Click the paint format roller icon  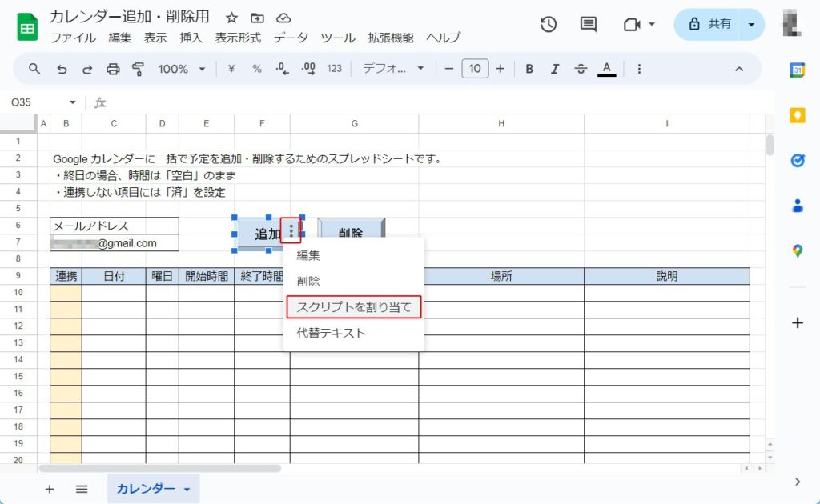tap(138, 69)
